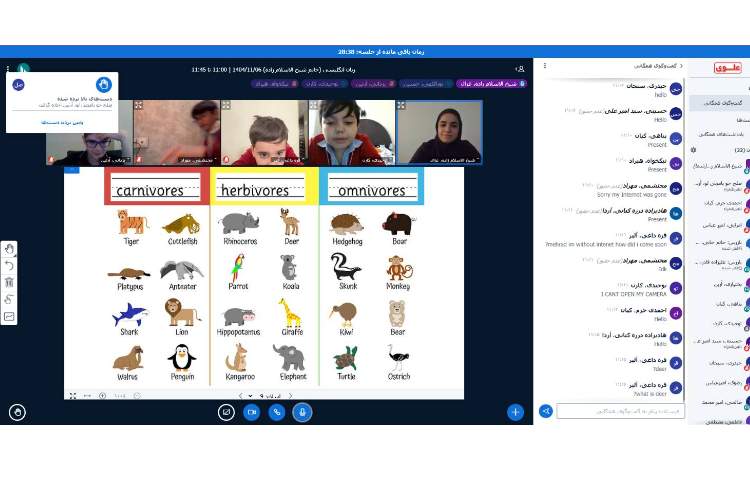Screen dimensions: 750x480
Task: Toggle the webcam sharing button
Action: (252, 411)
